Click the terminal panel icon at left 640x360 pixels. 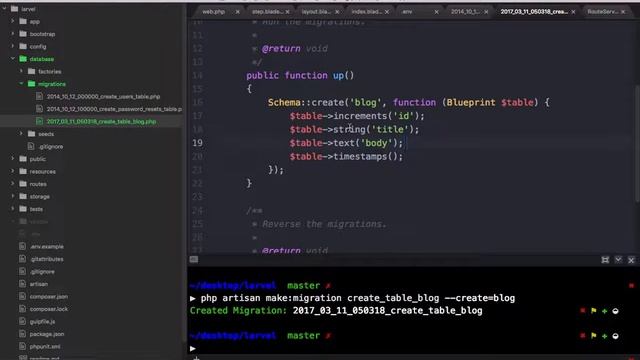[x=194, y=260]
